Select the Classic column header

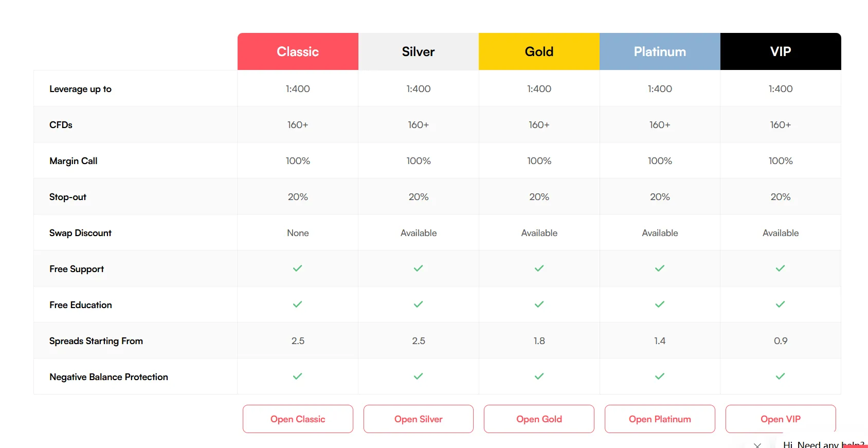click(x=298, y=51)
